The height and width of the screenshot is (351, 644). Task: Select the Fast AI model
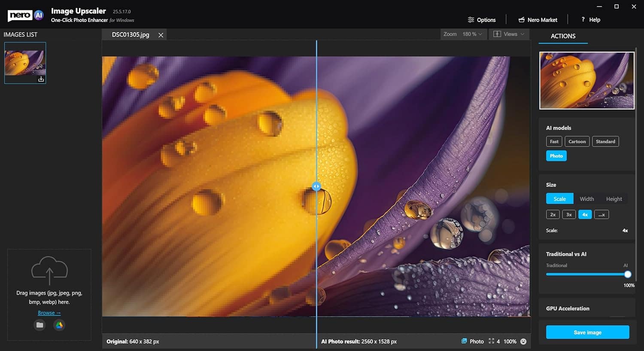click(x=554, y=142)
